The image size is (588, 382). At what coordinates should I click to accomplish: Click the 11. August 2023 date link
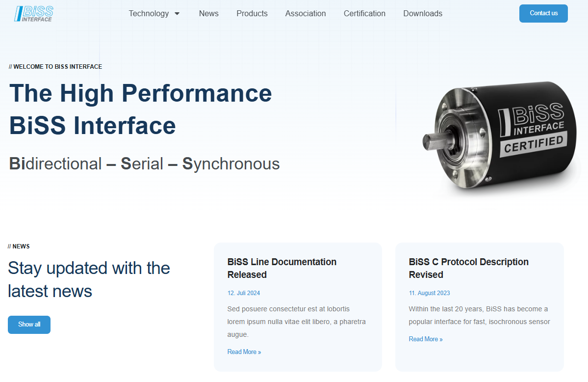point(429,293)
